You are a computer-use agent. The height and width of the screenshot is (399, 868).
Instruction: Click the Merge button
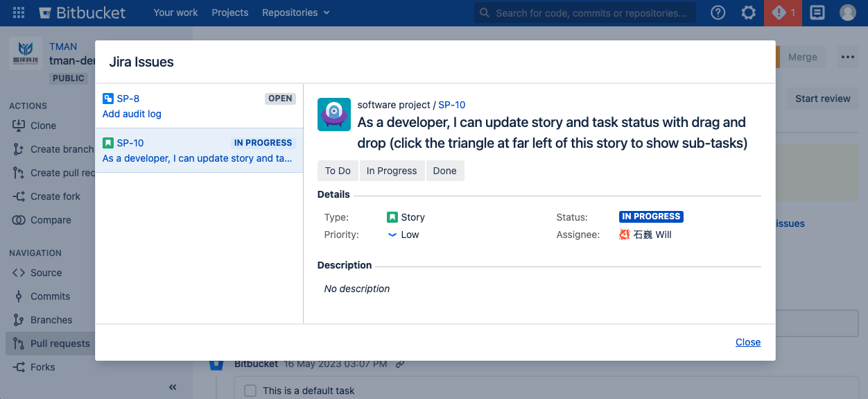click(803, 57)
